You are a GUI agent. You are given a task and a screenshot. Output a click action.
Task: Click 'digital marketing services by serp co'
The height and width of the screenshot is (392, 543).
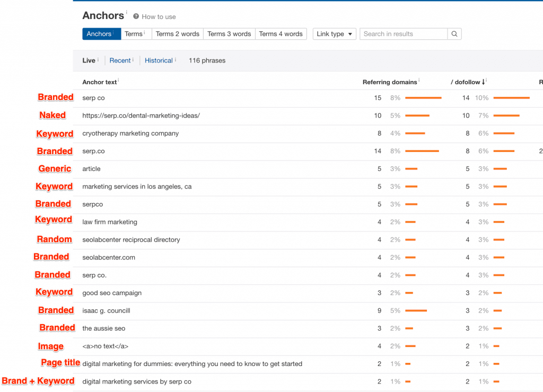137,381
